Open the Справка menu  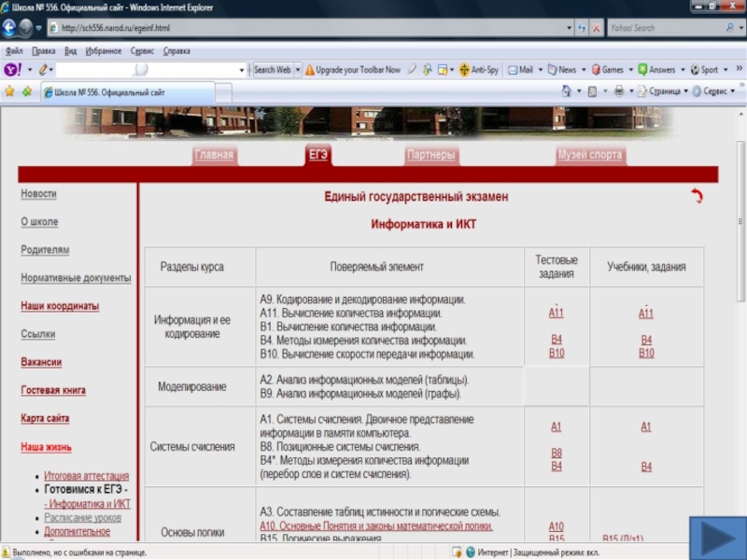[176, 51]
